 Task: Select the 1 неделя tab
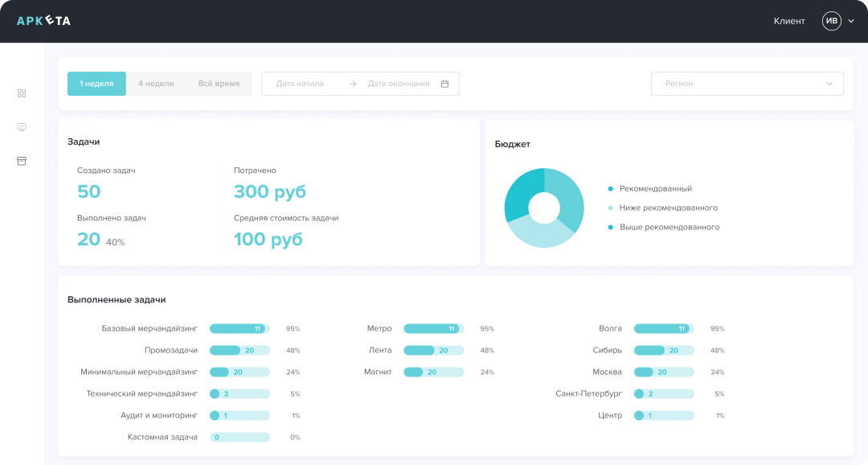click(x=96, y=84)
